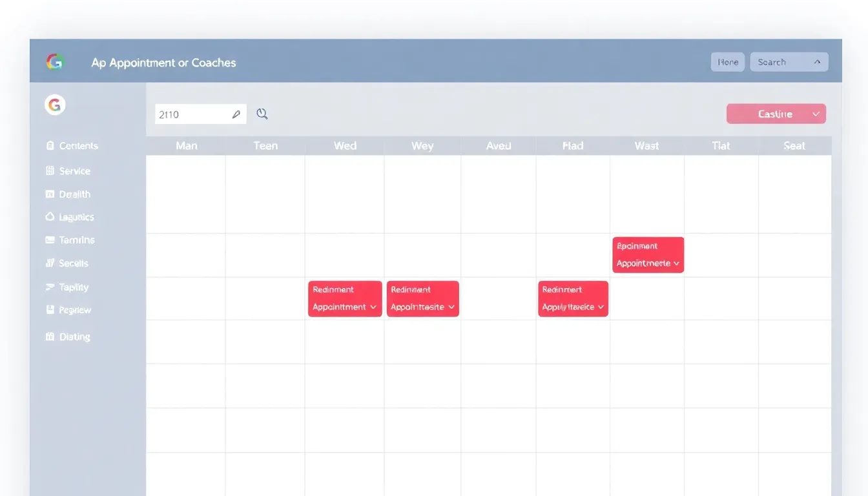Click the G logo in the top banner
The height and width of the screenshot is (496, 868).
pos(55,62)
